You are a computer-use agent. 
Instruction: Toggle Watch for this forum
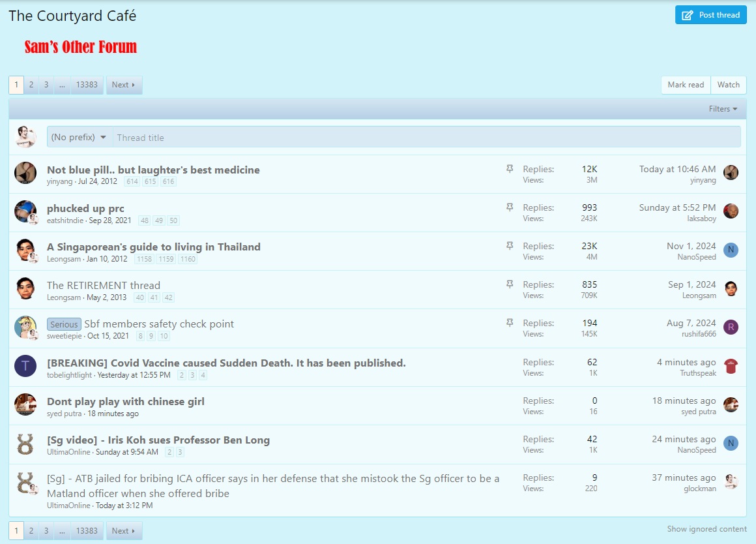(x=728, y=85)
